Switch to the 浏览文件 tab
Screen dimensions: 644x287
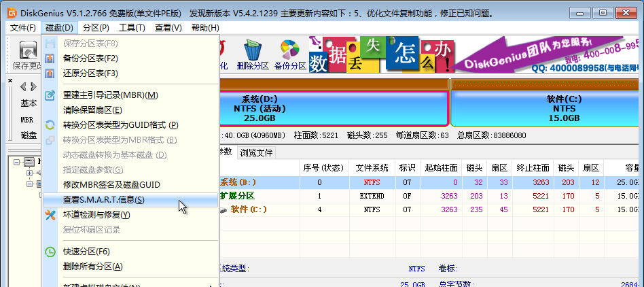(x=256, y=152)
